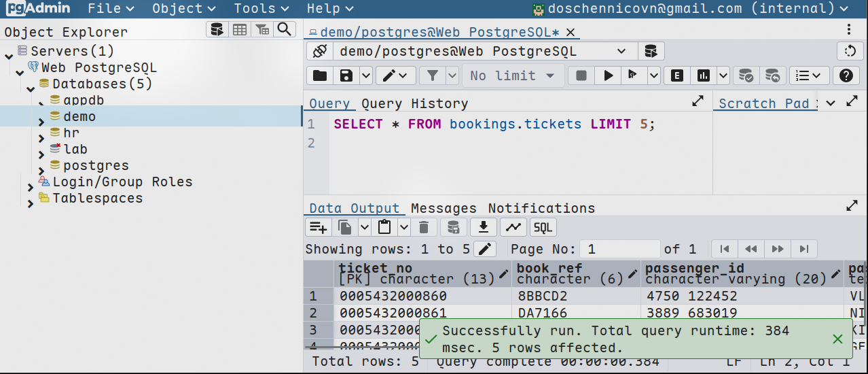Image resolution: width=868 pixels, height=374 pixels.
Task: Open the connection selector dropdown
Action: pos(621,52)
